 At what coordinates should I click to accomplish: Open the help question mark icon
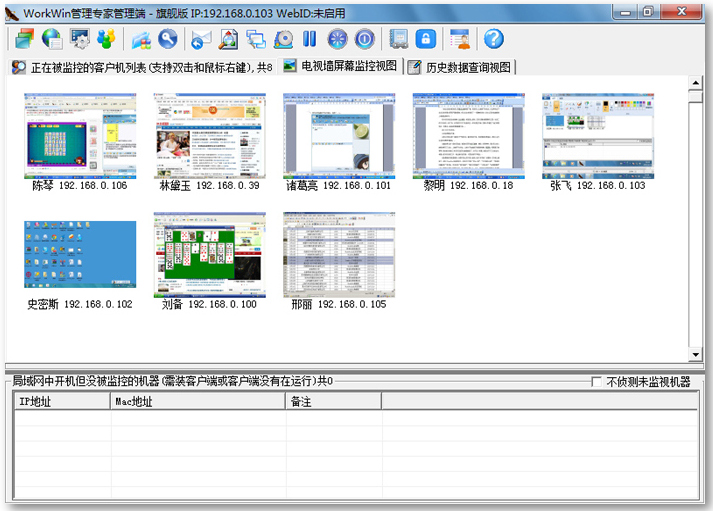coord(494,39)
